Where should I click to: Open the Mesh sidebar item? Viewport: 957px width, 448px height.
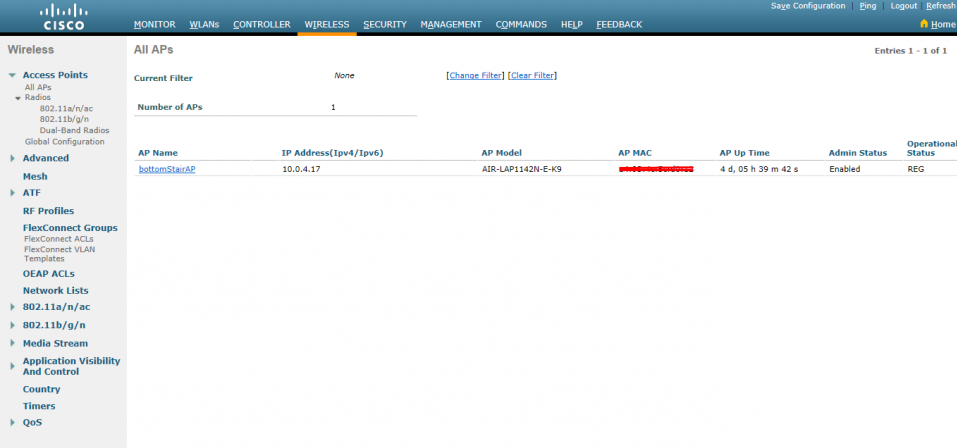coord(35,176)
